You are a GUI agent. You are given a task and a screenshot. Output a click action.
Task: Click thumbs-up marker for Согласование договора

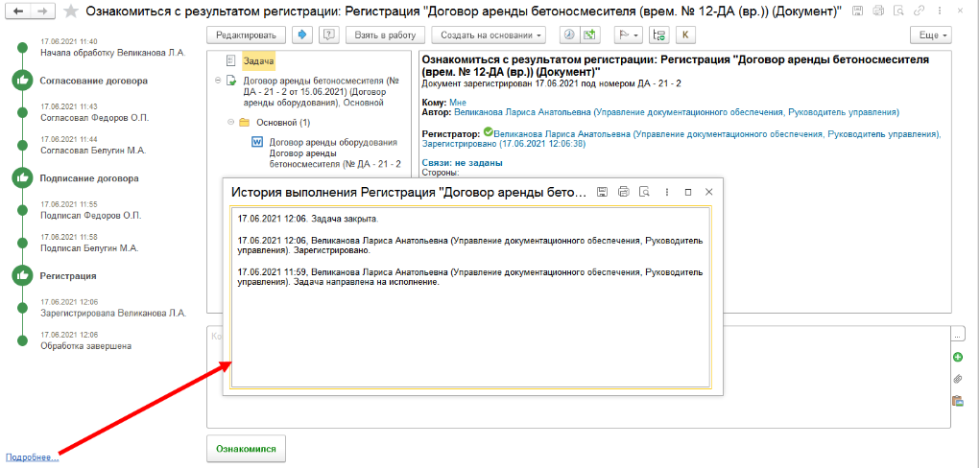22,81
